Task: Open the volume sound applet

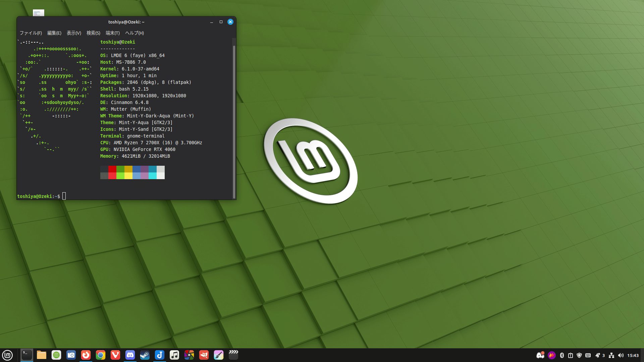Action: (x=621, y=355)
